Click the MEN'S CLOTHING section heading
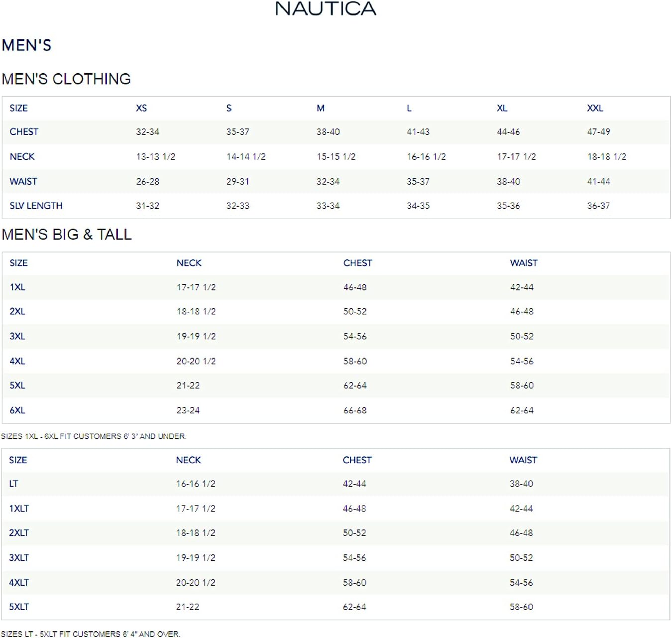Screen dimensions: 672x638 (66, 79)
